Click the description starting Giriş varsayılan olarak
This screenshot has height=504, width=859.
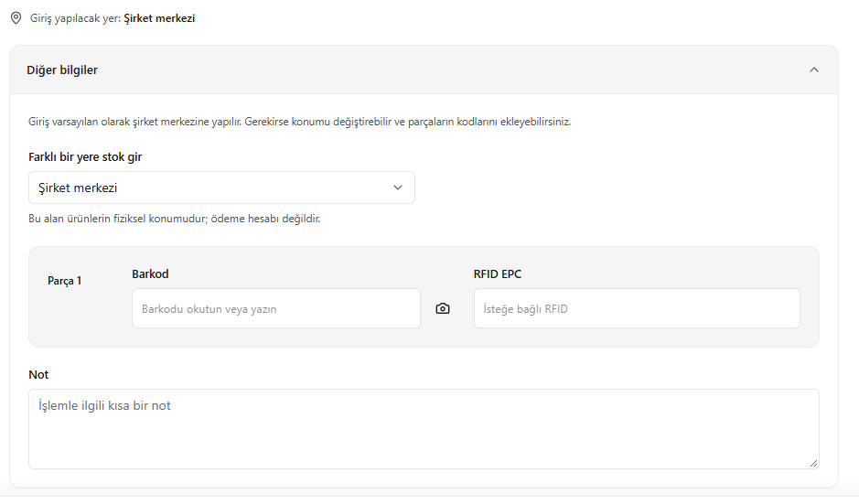[x=300, y=122]
